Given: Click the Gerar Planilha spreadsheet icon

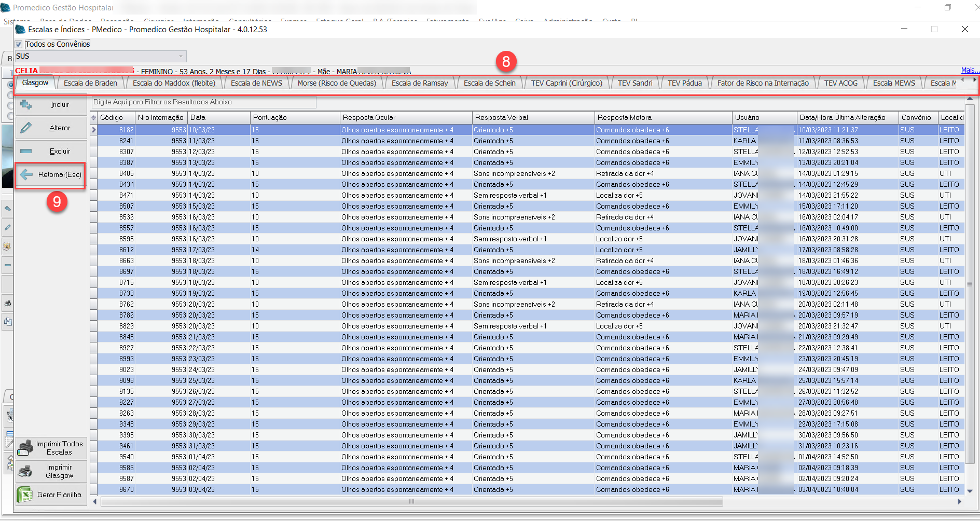Looking at the screenshot, I should [x=25, y=495].
